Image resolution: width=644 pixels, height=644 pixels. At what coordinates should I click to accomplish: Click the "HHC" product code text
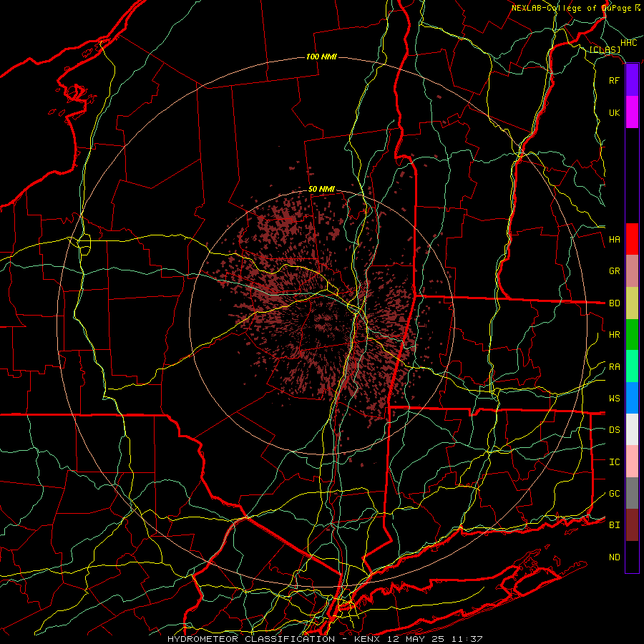(628, 43)
